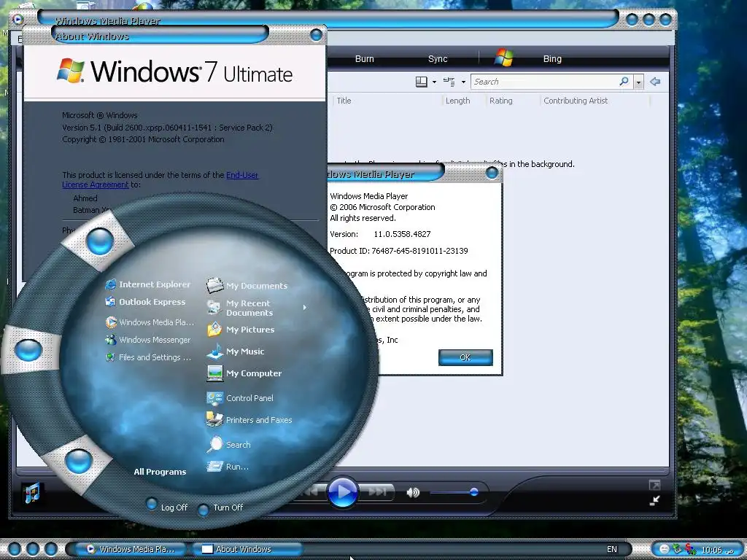The width and height of the screenshot is (747, 560).
Task: Click the Turn Off button
Action: pos(220,508)
